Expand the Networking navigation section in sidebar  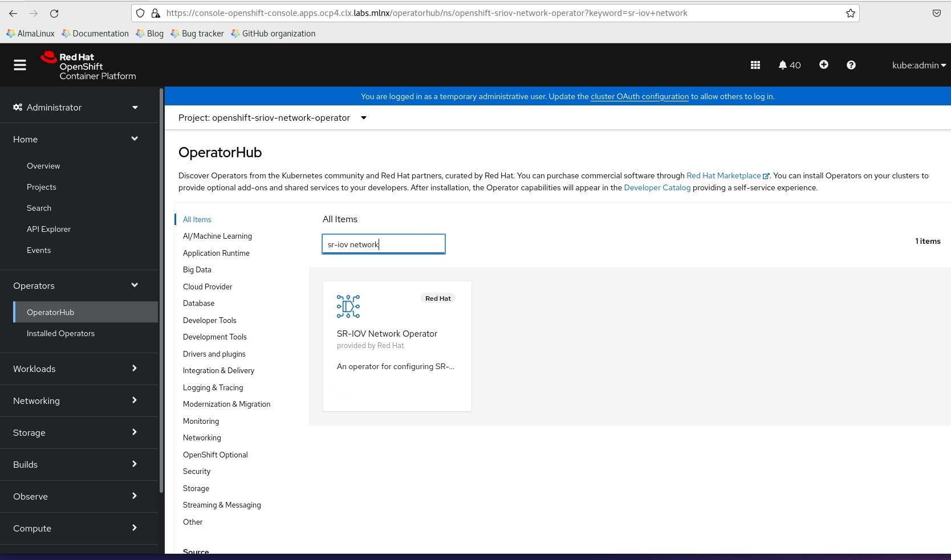point(76,400)
